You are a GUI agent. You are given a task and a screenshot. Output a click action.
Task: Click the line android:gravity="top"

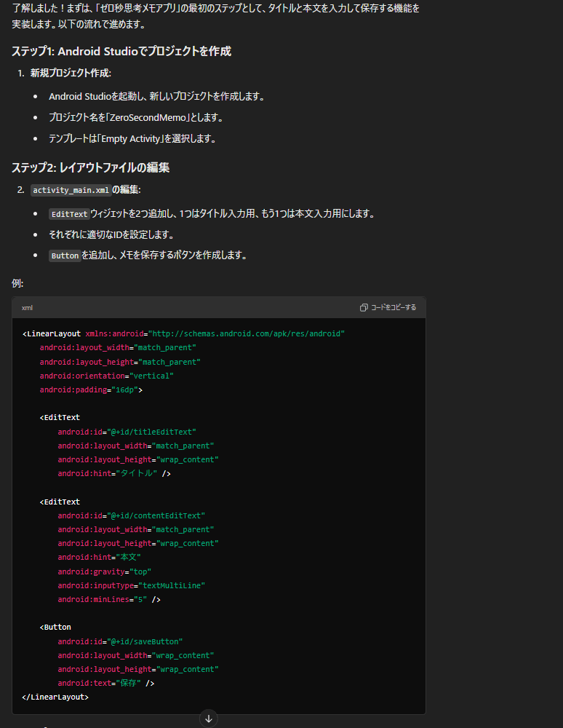(x=104, y=571)
